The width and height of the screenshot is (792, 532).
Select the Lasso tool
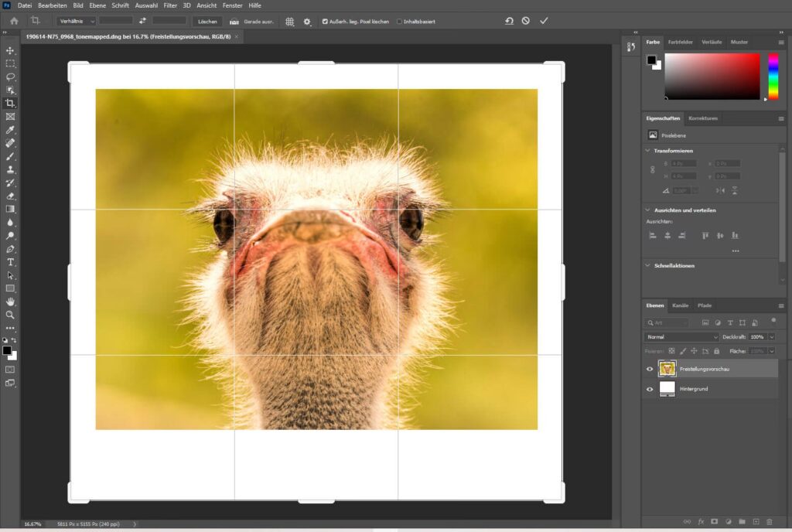[x=10, y=77]
